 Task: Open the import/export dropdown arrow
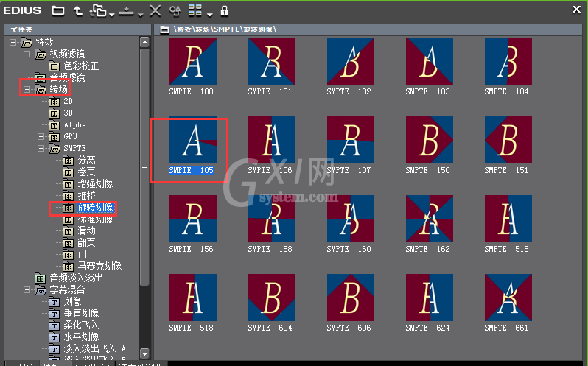click(x=140, y=15)
